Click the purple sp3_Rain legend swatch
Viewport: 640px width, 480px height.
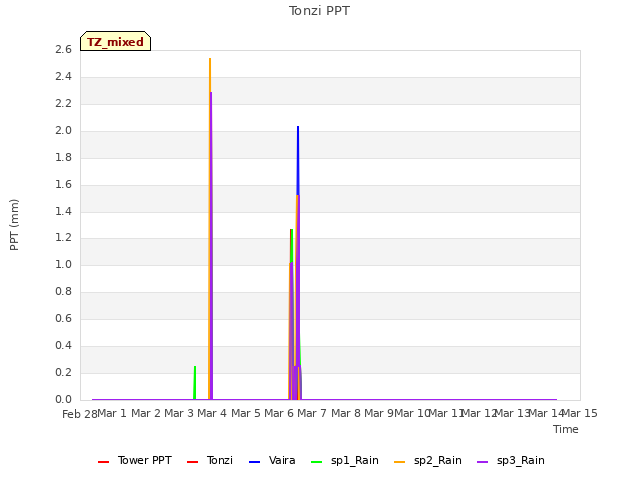tap(482, 462)
